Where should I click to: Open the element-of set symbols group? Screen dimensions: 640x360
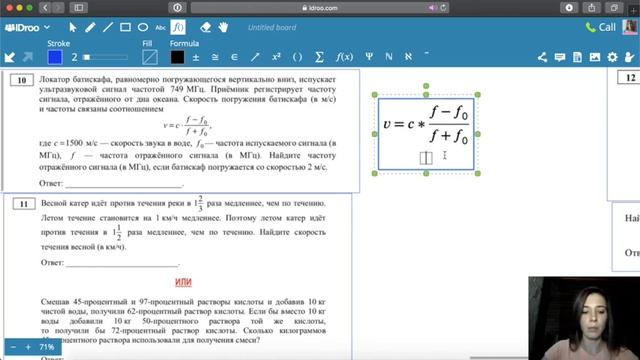click(234, 57)
